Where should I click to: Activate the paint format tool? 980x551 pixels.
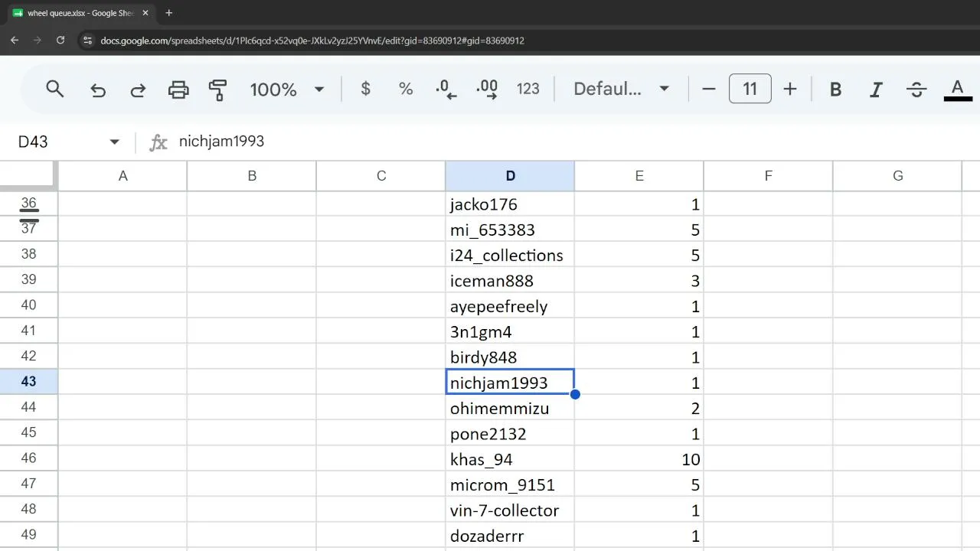click(218, 90)
